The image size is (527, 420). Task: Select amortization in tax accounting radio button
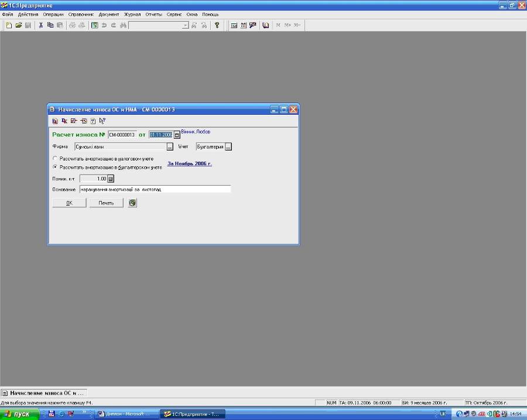tap(55, 158)
